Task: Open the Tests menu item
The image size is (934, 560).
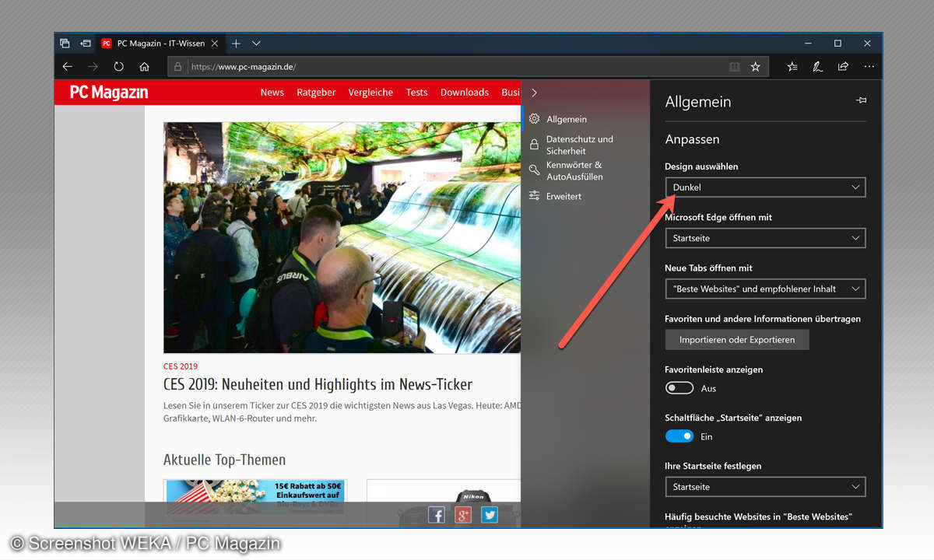Action: coord(416,93)
